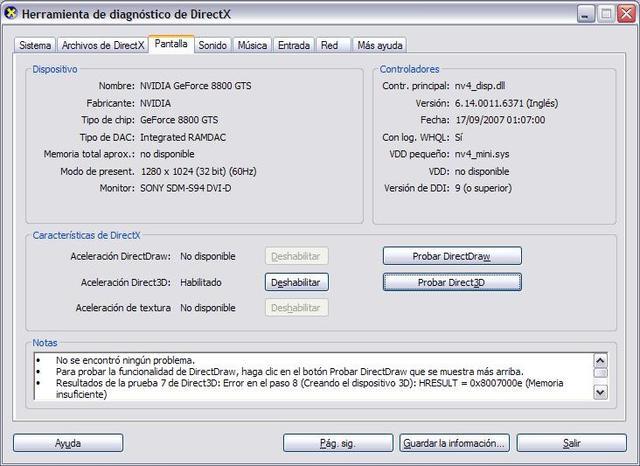This screenshot has width=640, height=466.
Task: Click the version 6.14.0011.6371 (Inglés) text
Action: point(507,103)
